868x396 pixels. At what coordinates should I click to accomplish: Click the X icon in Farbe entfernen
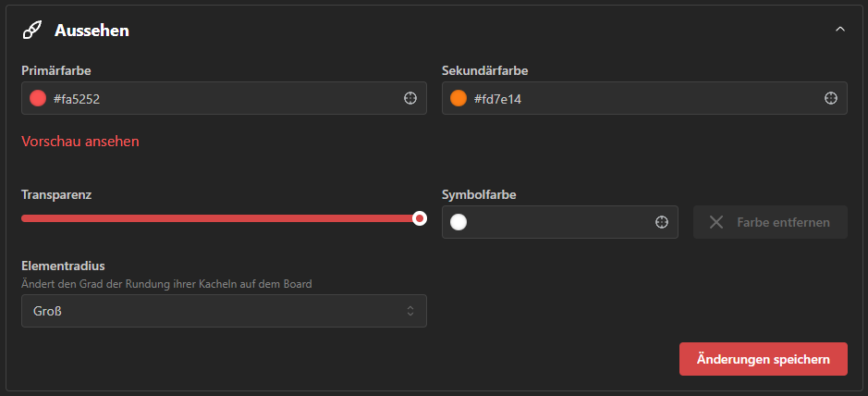[x=716, y=222]
